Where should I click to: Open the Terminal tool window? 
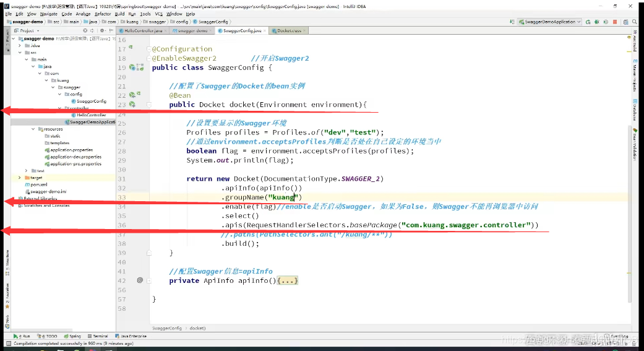click(98, 336)
